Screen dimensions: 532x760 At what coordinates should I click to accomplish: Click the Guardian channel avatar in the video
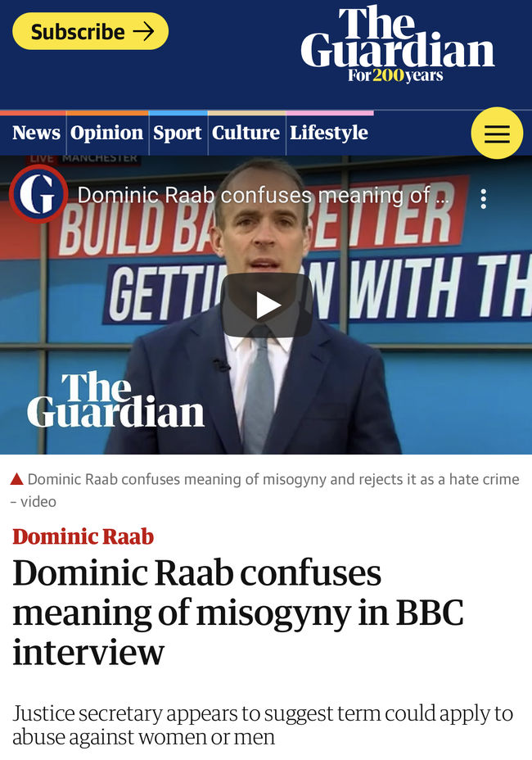click(38, 193)
